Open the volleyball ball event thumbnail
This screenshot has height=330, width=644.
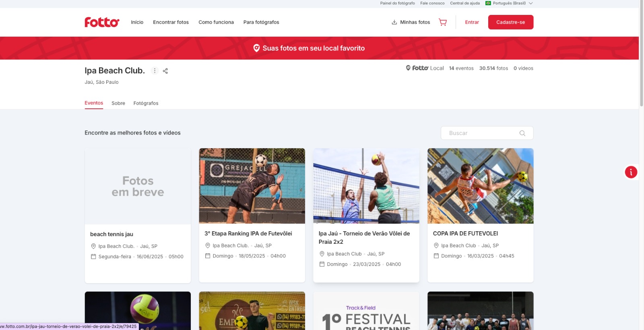point(138,311)
